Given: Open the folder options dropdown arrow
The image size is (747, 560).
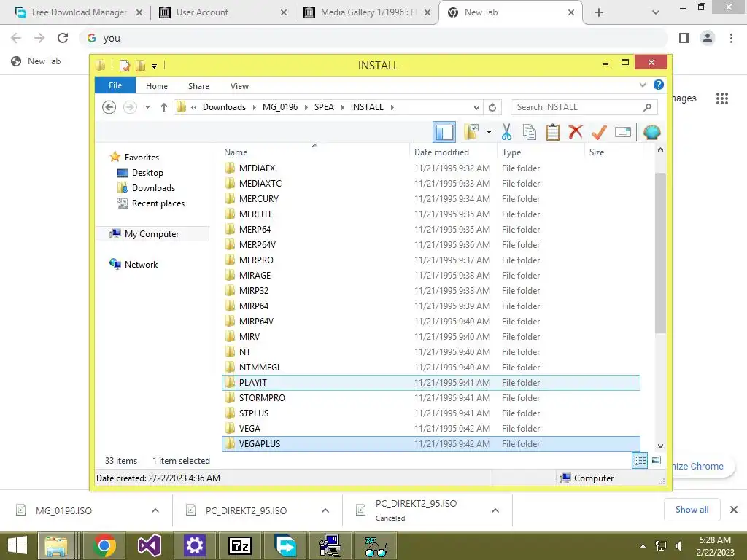Looking at the screenshot, I should tap(489, 132).
